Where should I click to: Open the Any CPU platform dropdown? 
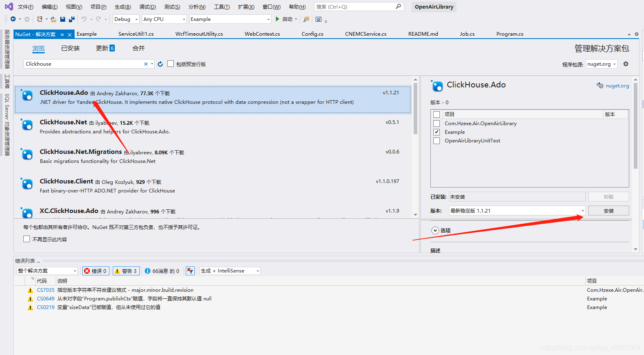[164, 19]
